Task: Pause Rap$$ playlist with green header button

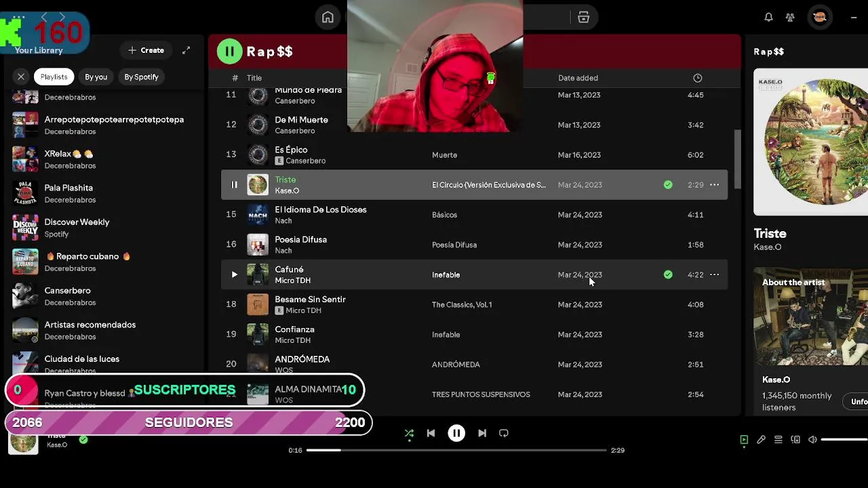Action: coord(229,52)
